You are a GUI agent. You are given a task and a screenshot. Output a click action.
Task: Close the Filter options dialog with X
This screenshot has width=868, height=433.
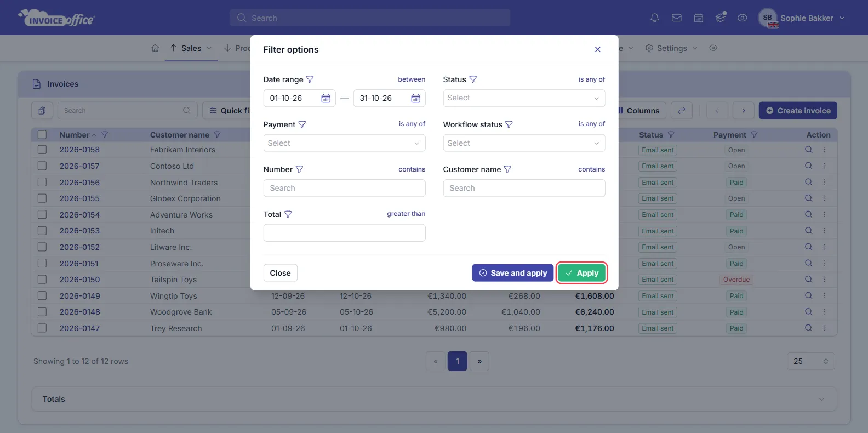(597, 49)
